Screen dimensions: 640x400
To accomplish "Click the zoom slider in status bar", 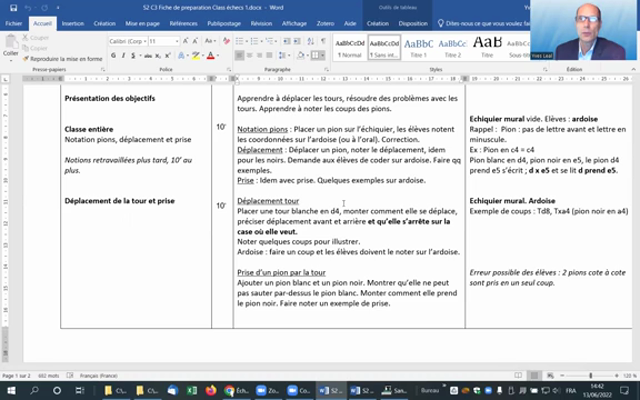I will pos(590,375).
